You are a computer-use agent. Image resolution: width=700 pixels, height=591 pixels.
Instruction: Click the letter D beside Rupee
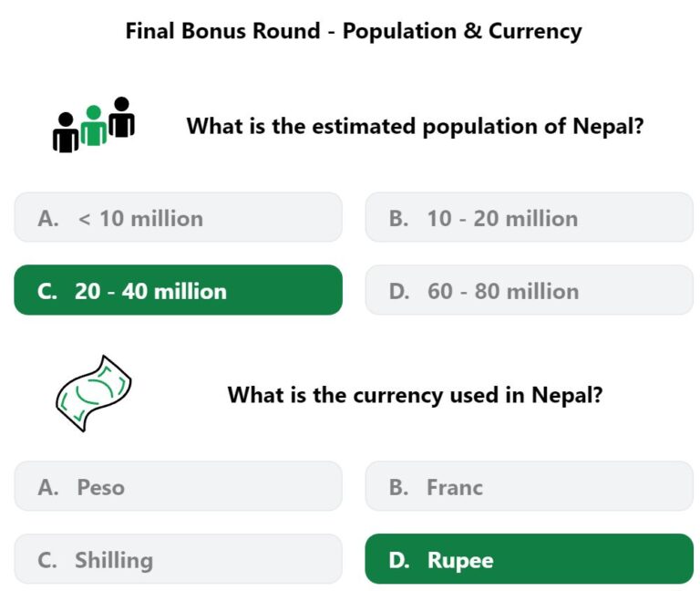[398, 560]
